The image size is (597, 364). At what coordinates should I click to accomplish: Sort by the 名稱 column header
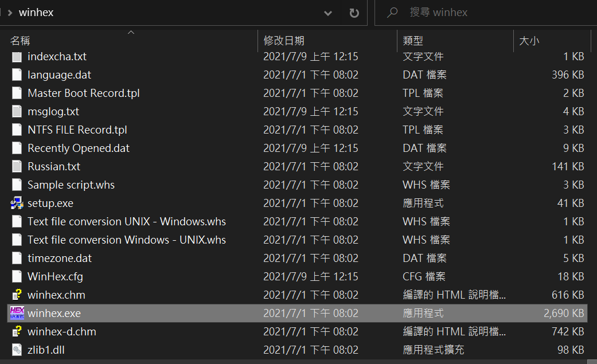pyautogui.click(x=131, y=40)
